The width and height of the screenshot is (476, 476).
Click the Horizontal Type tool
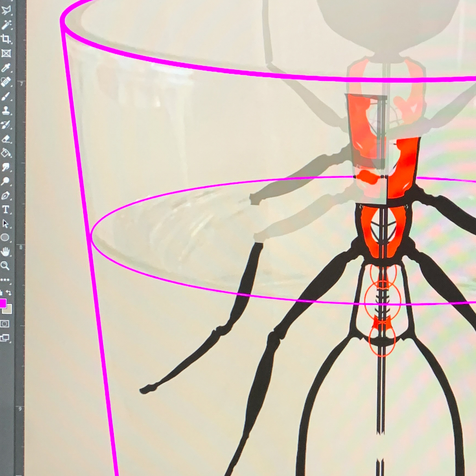6,210
